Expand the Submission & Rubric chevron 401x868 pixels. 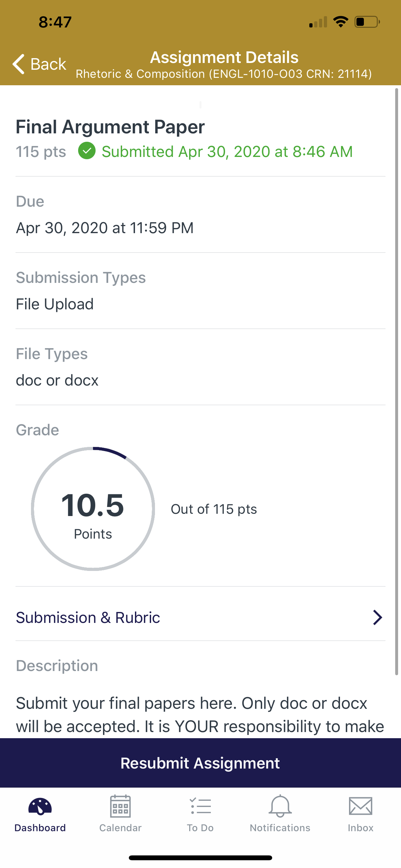tap(377, 617)
